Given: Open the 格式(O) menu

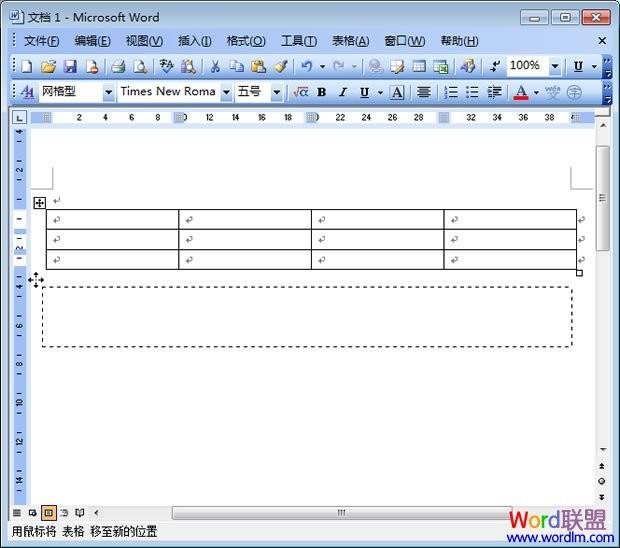Looking at the screenshot, I should click(246, 41).
